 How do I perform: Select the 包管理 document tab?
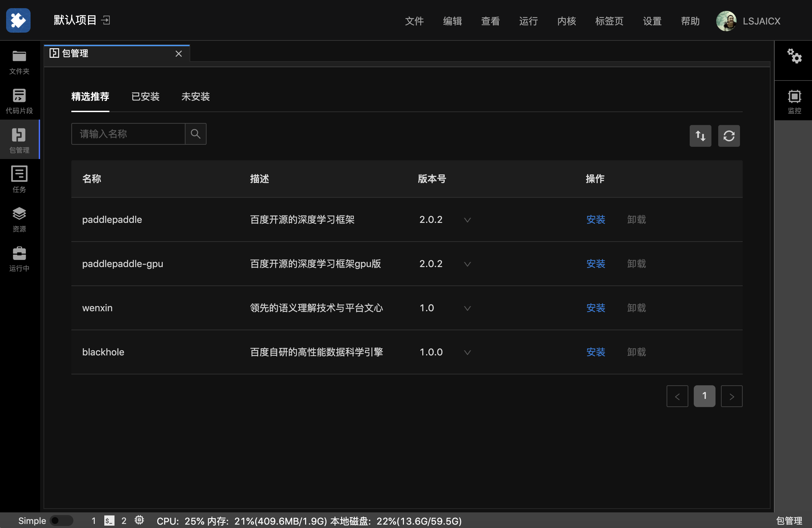click(117, 54)
